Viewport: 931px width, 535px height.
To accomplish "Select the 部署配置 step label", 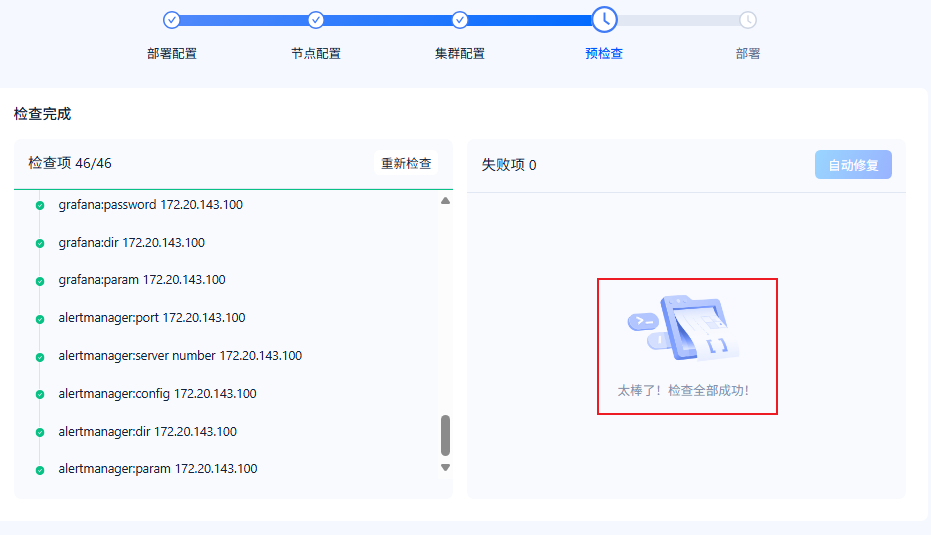I will point(172,53).
